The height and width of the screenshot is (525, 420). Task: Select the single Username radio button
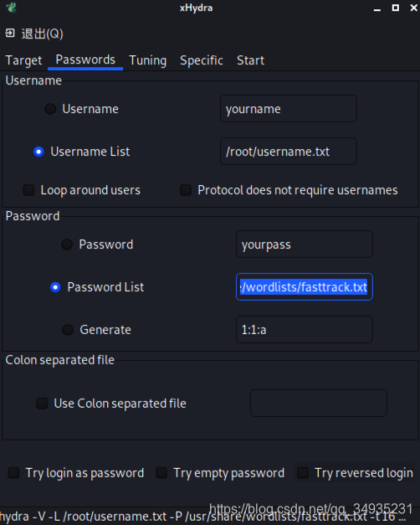(50, 109)
